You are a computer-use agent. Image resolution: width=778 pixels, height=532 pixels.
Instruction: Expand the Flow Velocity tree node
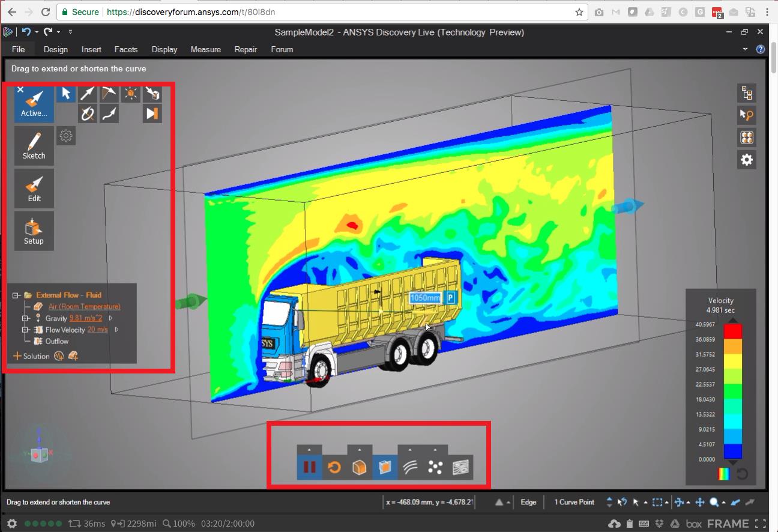(25, 330)
